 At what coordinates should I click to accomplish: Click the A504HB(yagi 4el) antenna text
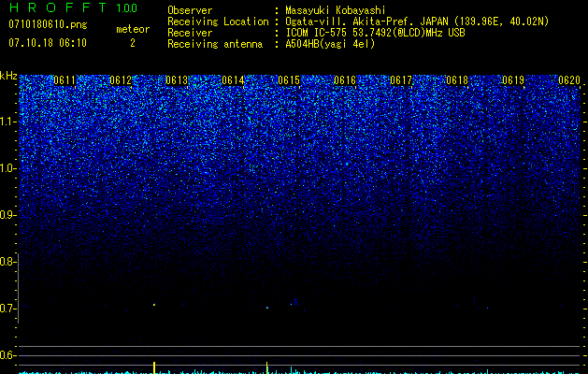(x=330, y=44)
